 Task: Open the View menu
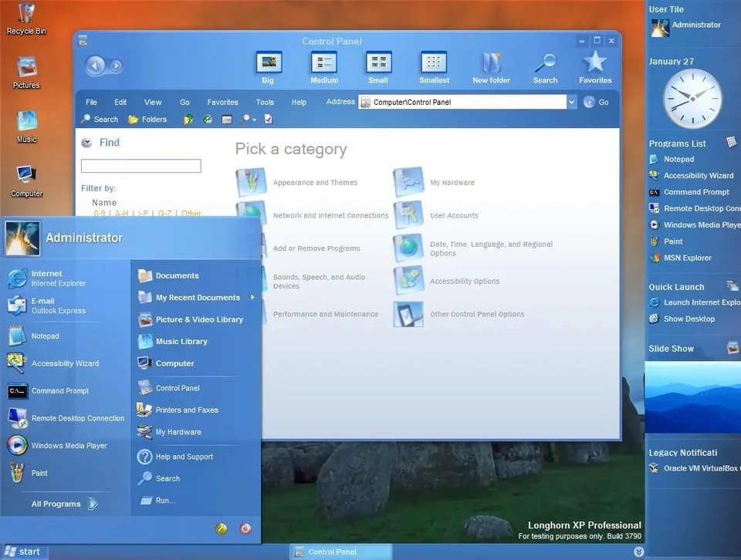pos(153,102)
